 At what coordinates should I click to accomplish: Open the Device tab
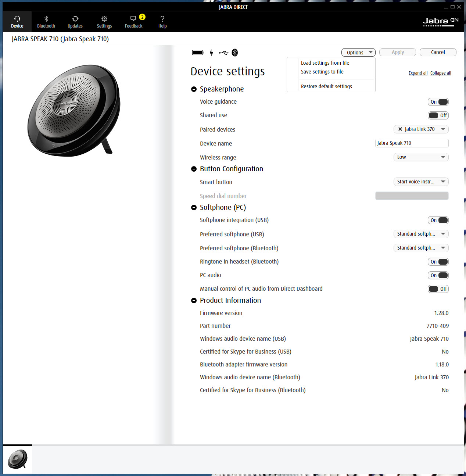tap(17, 22)
